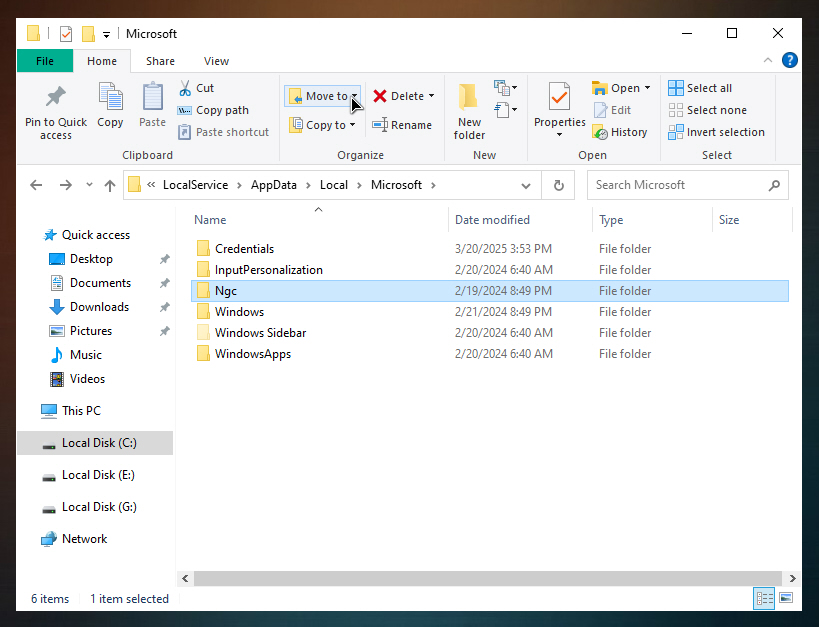Expand address bar previous locations list
Image resolution: width=819 pixels, height=627 pixels.
click(x=526, y=185)
